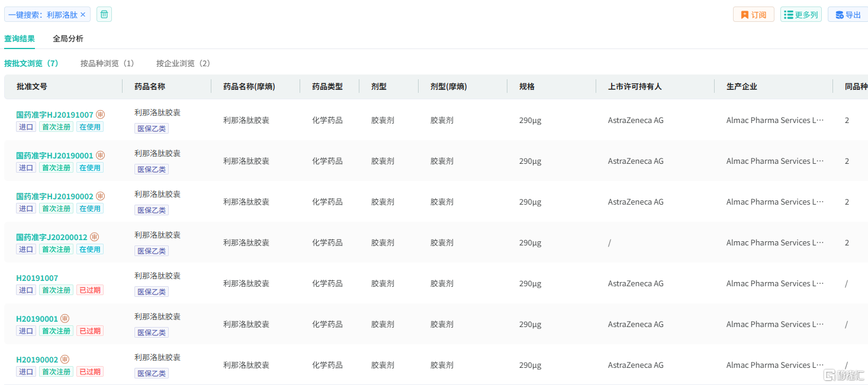Open the 更多列 more columns button
The width and height of the screenshot is (868, 385).
[801, 15]
